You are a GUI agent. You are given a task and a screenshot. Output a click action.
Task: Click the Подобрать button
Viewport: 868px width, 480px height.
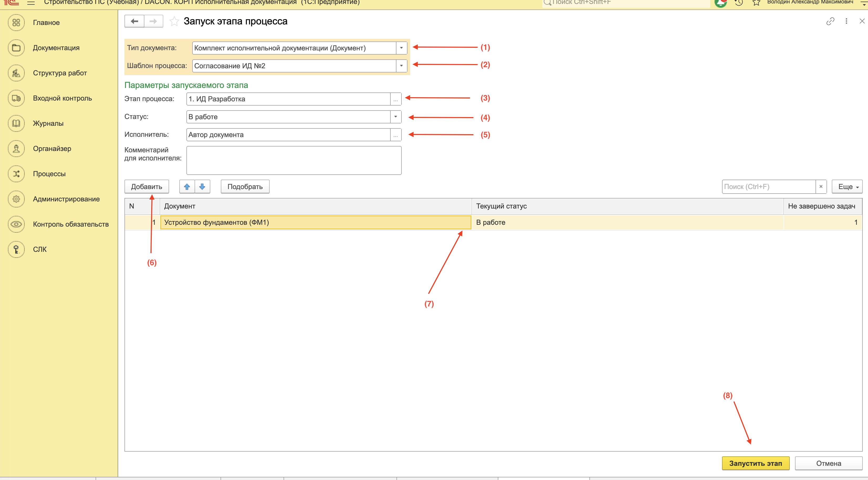coord(245,186)
